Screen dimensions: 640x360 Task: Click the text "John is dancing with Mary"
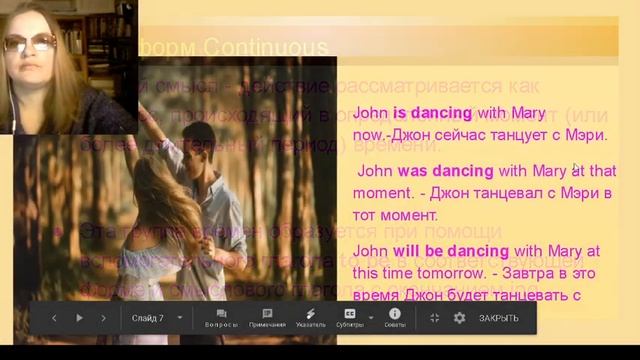click(449, 113)
